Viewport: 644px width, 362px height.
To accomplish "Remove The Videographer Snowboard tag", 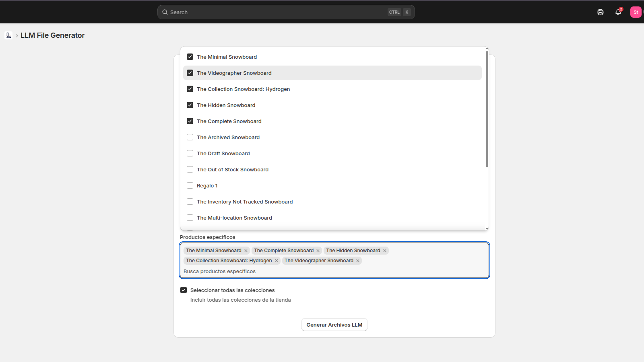I will (x=357, y=260).
